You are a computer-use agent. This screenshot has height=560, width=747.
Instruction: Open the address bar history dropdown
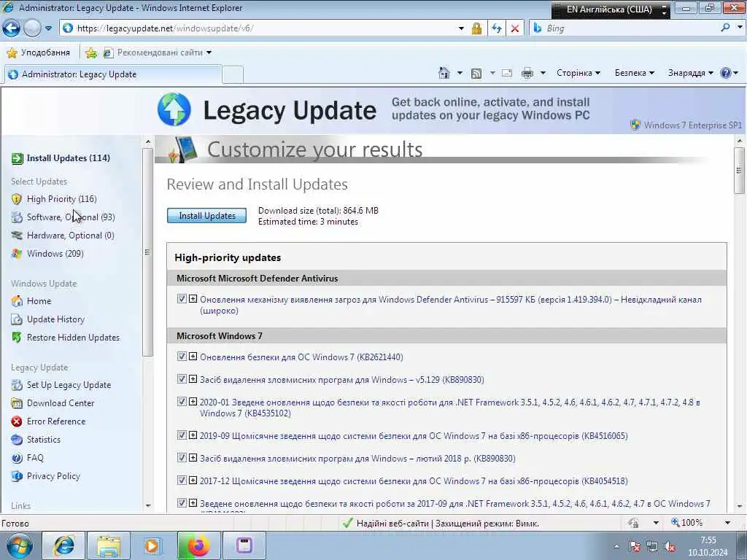tap(461, 28)
